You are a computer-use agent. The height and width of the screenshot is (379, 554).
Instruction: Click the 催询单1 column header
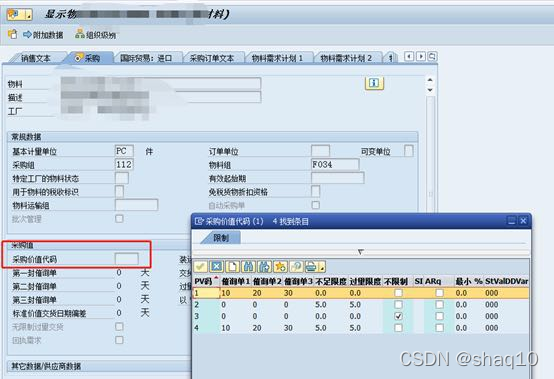[236, 281]
